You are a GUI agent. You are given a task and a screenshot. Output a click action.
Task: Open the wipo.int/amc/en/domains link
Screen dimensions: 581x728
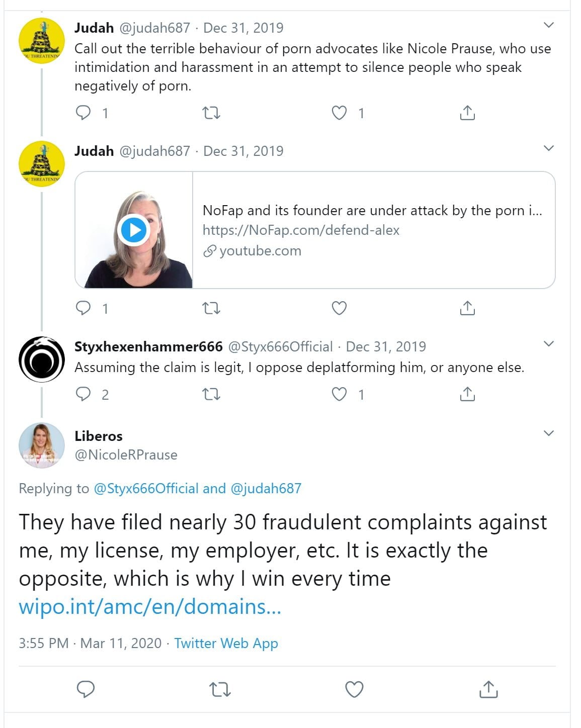click(150, 607)
